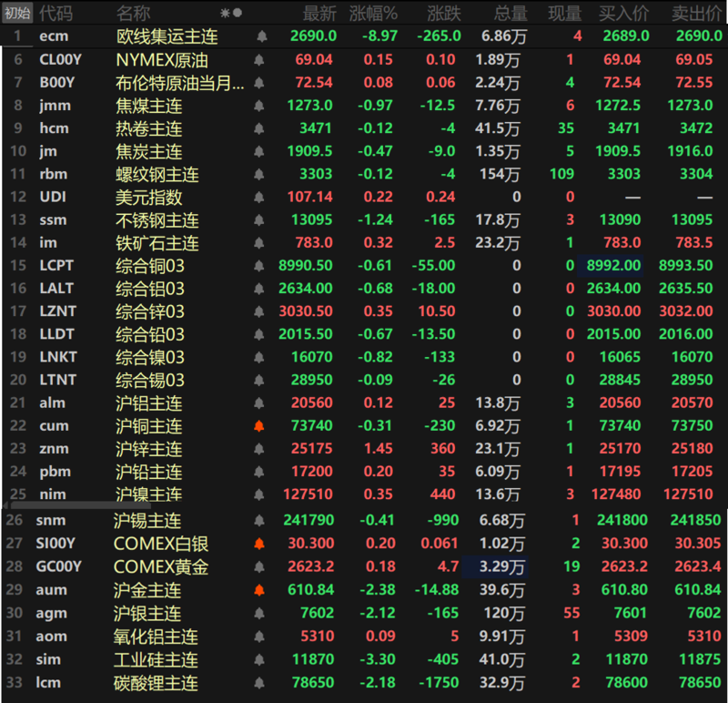Click the bell icon for 焦炭主连
728x703 pixels.
(x=259, y=151)
